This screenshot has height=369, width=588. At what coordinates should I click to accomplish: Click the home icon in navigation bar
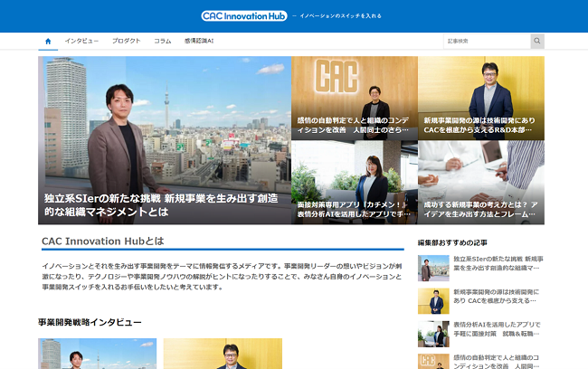pos(48,42)
